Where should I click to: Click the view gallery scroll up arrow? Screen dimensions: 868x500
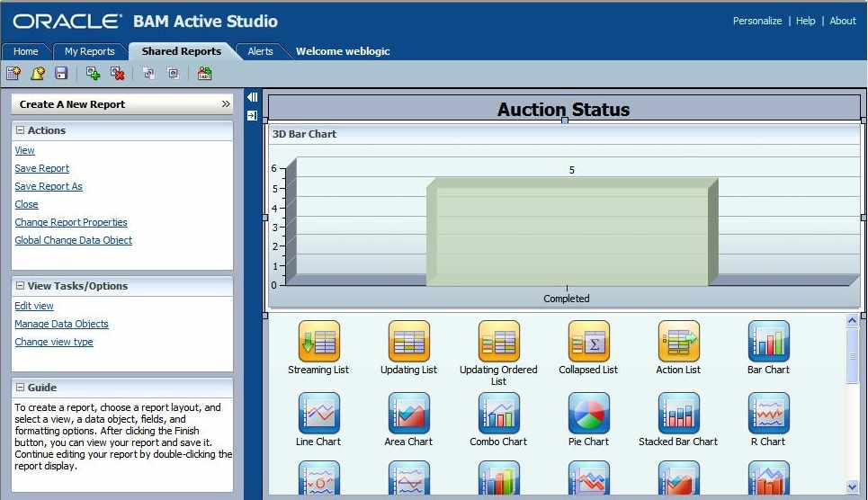pos(852,321)
